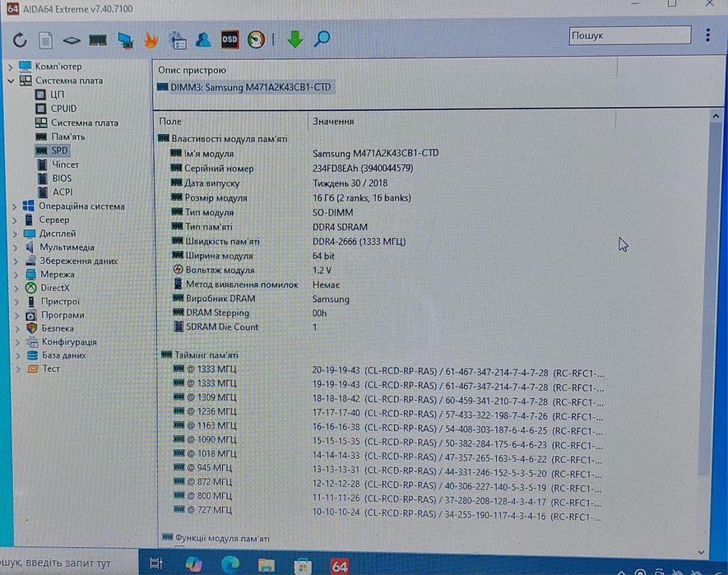
Task: Click the Дата випуску row
Action: point(279,183)
